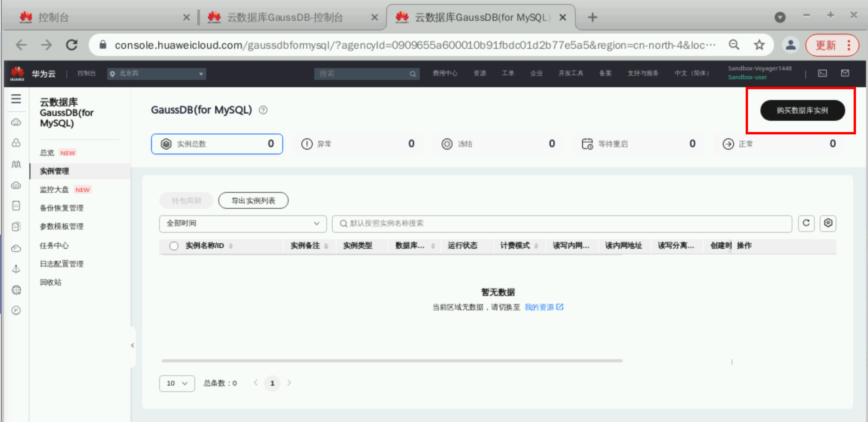Filter by 冻结 status card

pos(498,144)
